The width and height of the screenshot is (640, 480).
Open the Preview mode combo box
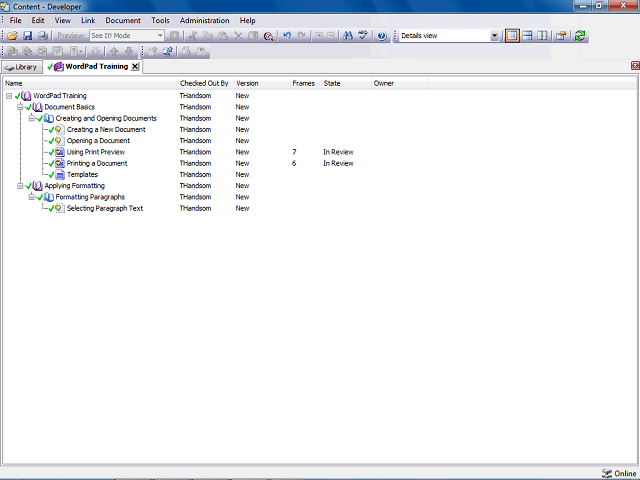(127, 36)
